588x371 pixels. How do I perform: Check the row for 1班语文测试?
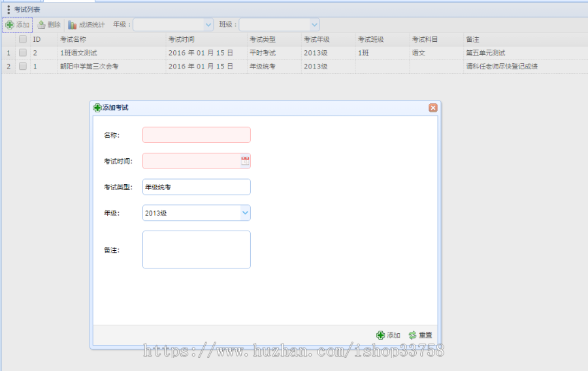(x=23, y=53)
